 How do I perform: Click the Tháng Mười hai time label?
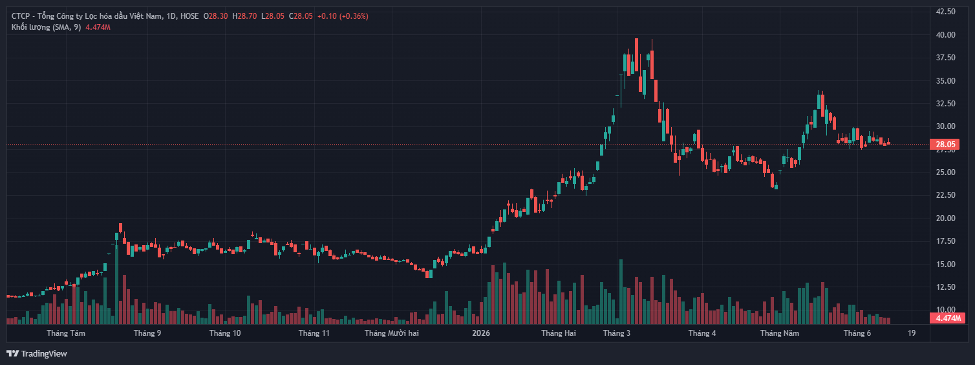click(x=391, y=334)
